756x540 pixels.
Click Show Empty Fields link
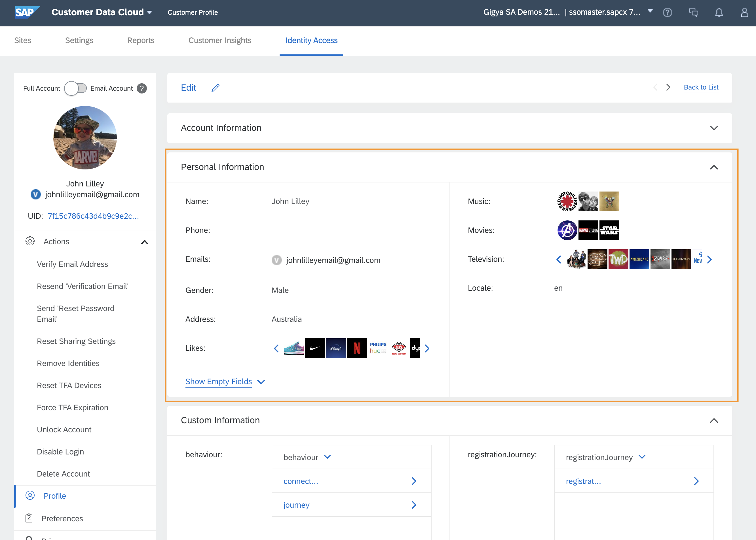pos(219,381)
